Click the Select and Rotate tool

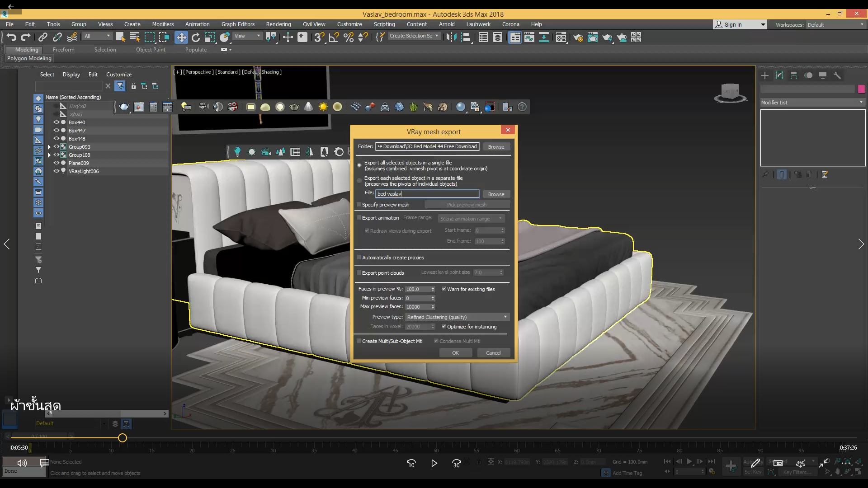[196, 38]
